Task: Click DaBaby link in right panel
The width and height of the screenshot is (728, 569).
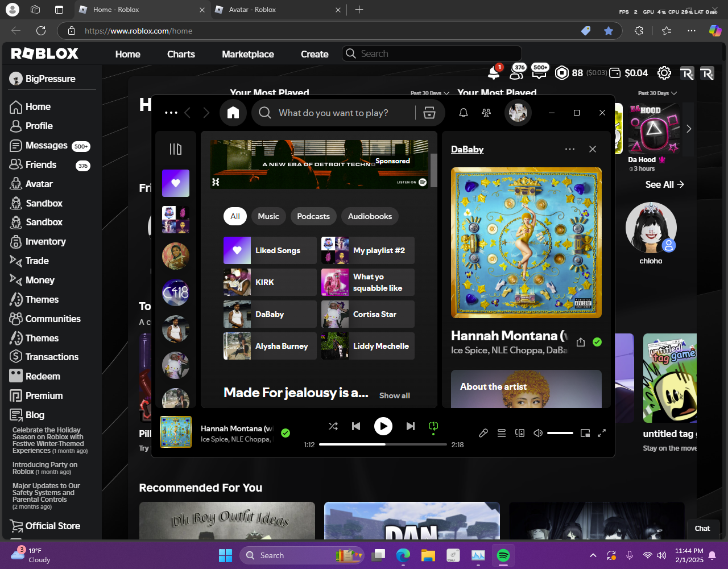Action: (x=468, y=149)
